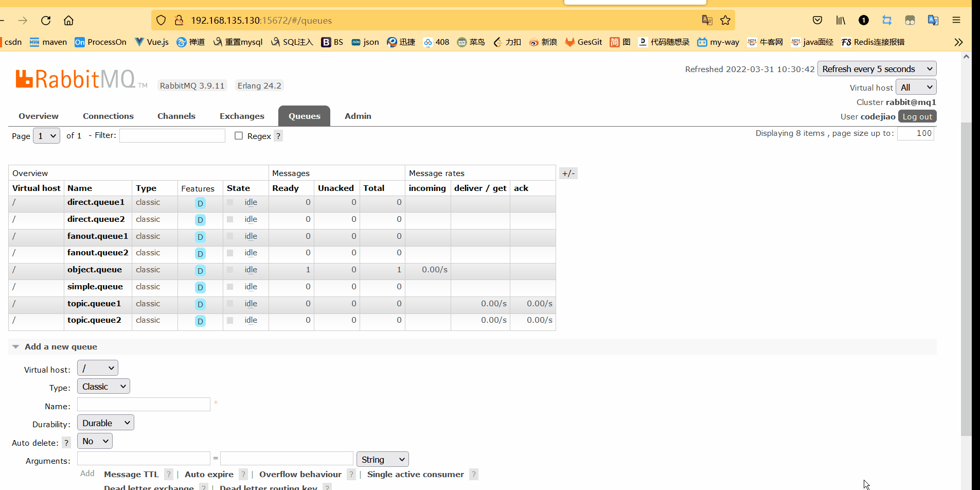Screen dimensions: 980x490
Task: Add the Auto expire argument
Action: click(209, 475)
